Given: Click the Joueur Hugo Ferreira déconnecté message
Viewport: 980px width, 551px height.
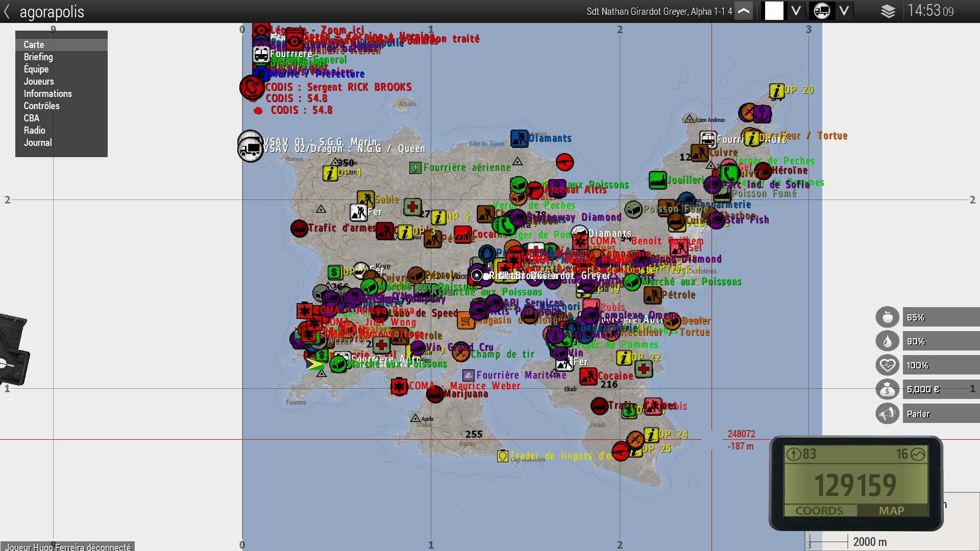Looking at the screenshot, I should (67, 546).
